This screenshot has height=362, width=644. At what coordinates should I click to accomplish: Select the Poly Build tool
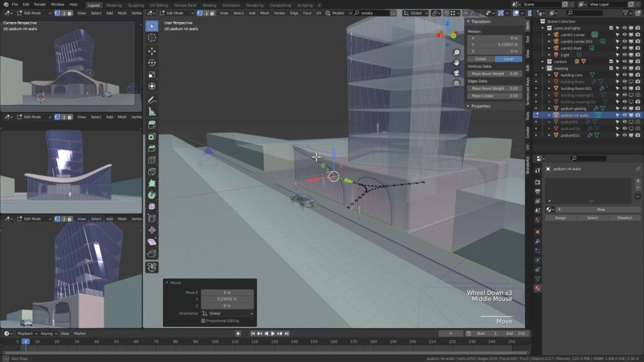[152, 184]
